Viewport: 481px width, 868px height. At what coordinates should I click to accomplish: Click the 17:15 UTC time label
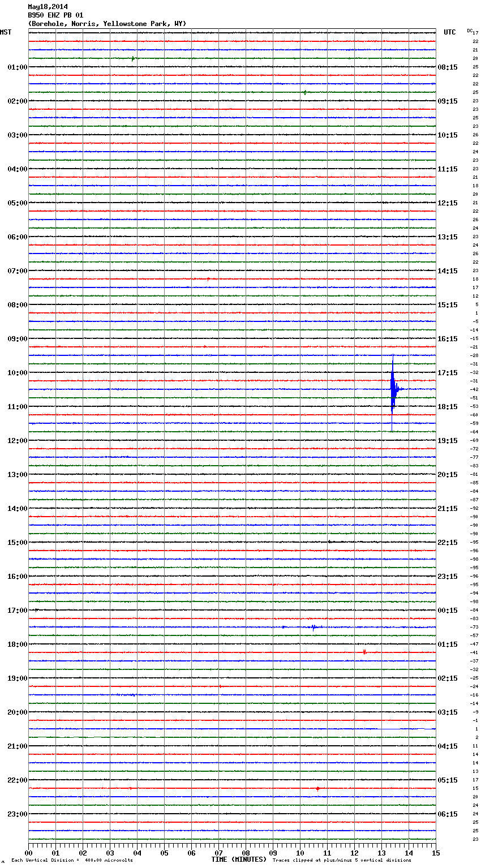click(448, 373)
